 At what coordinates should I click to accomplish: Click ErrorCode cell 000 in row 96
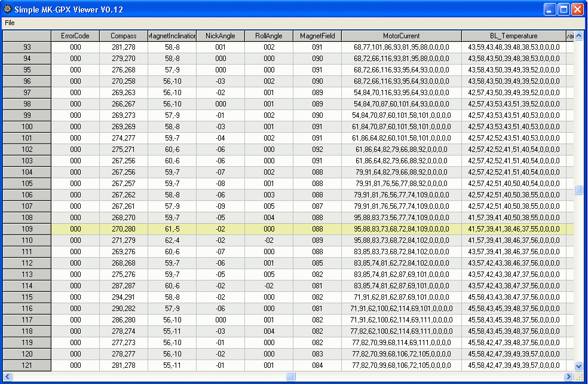[x=75, y=81]
